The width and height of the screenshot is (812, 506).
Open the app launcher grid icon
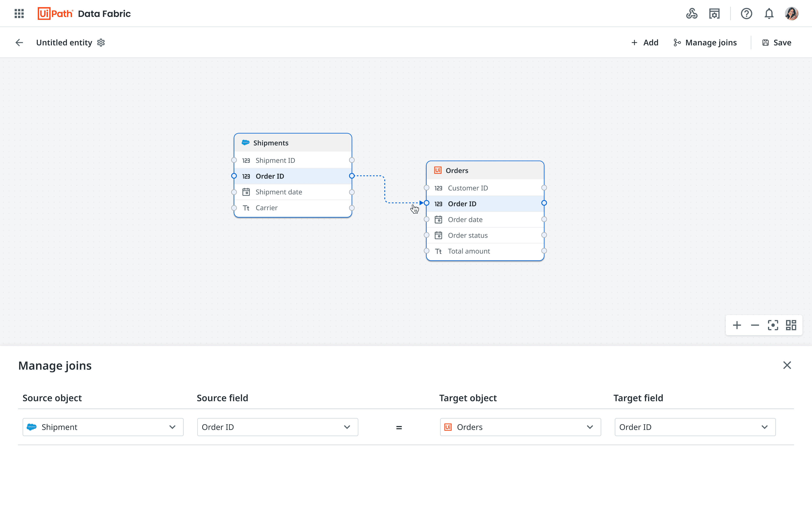click(x=19, y=14)
